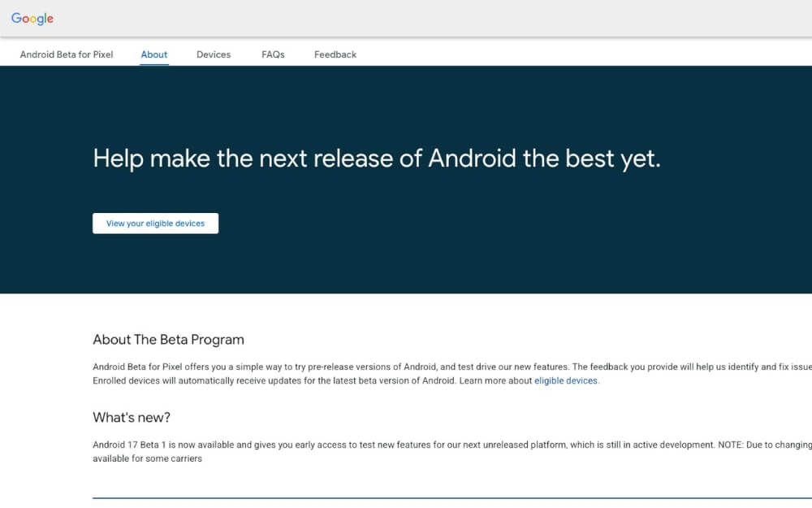Image resolution: width=812 pixels, height=508 pixels.
Task: Click the paragraph starting Android Beta for Pixel offers
Action: pyautogui.click(x=452, y=374)
